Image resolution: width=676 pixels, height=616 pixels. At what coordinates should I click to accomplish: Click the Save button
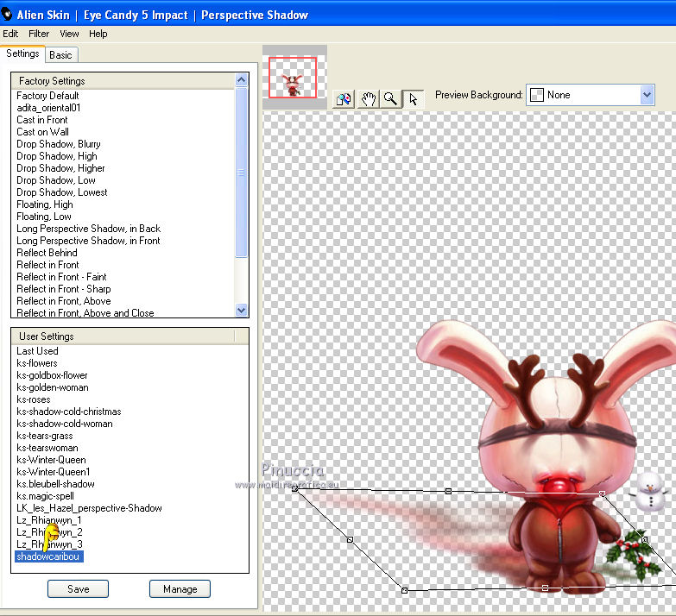coord(78,589)
